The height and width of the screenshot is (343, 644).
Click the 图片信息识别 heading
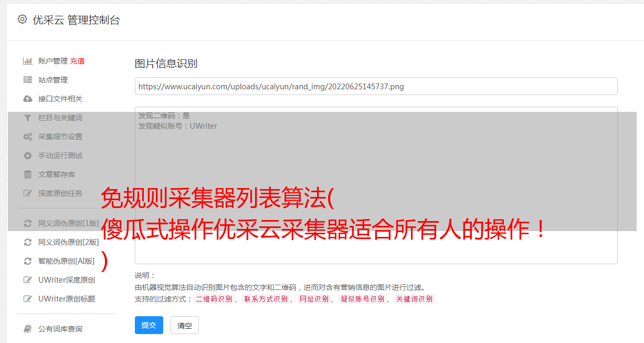tap(166, 64)
